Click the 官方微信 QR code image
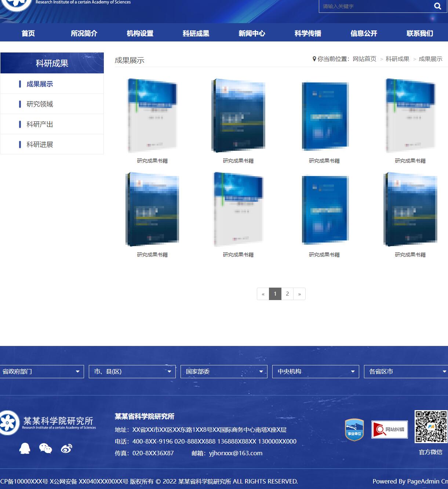448x489 pixels. (431, 427)
